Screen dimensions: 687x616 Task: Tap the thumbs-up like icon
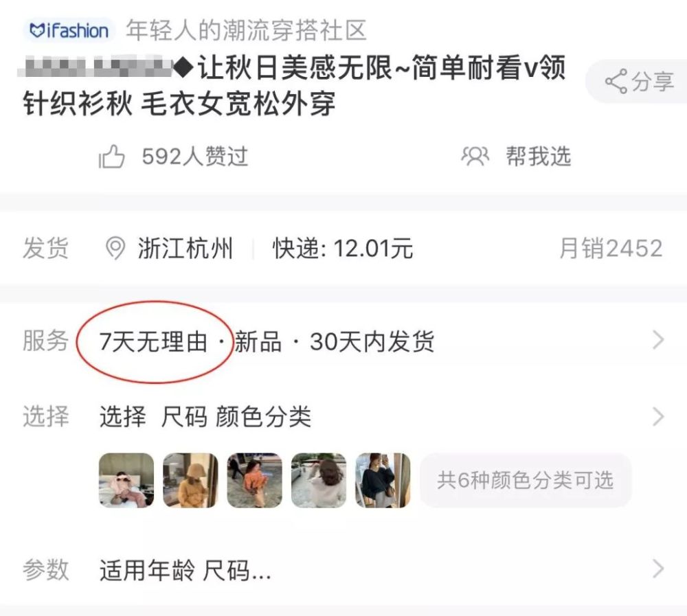coord(111,157)
